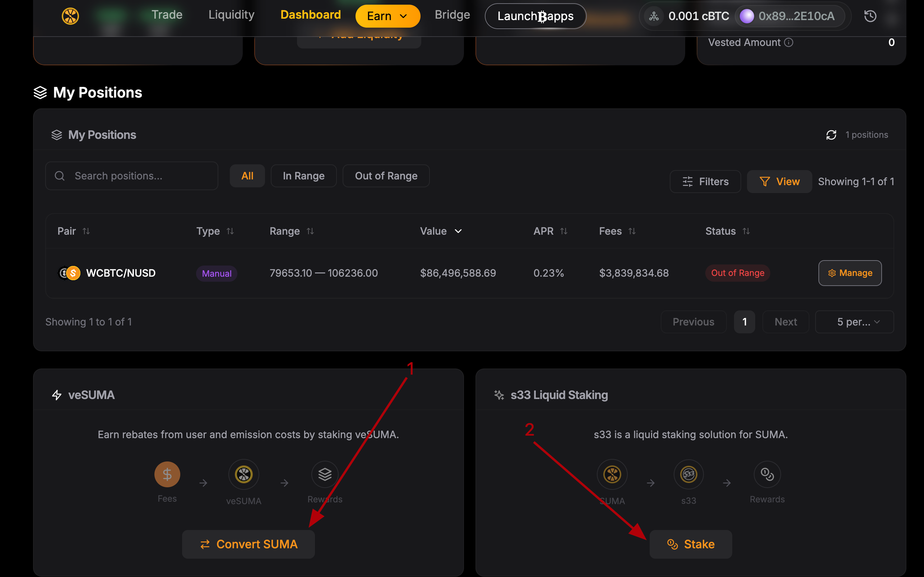Click the Convert SUMA button

(x=249, y=544)
